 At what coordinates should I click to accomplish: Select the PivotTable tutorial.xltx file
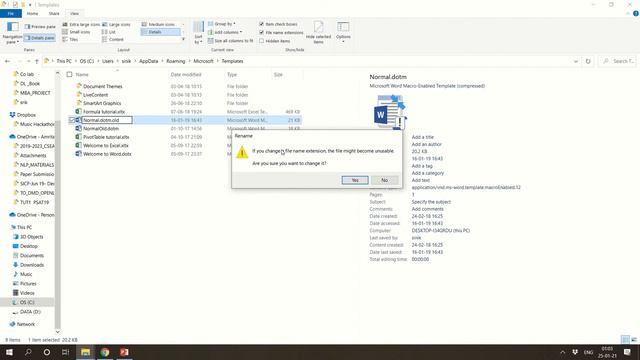click(x=106, y=137)
